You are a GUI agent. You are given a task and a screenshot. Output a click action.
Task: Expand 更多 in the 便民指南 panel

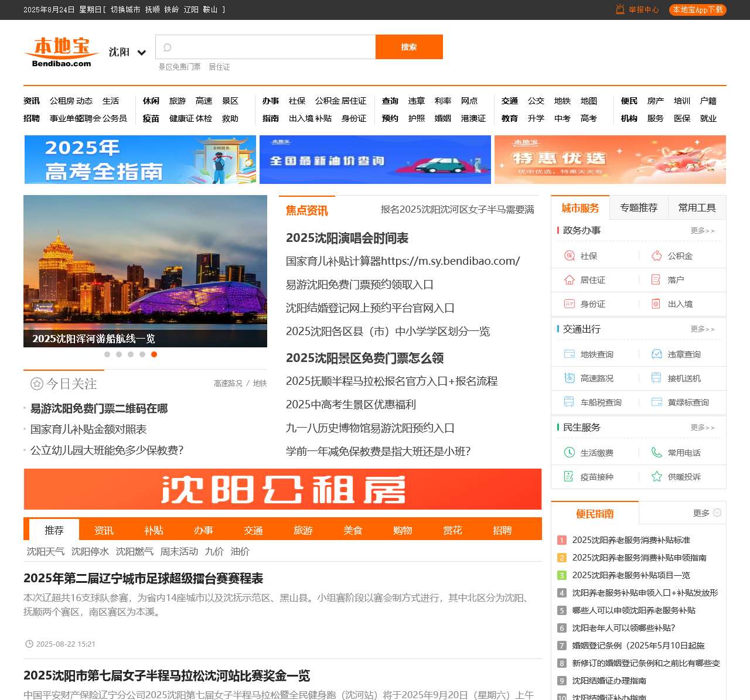tap(704, 512)
